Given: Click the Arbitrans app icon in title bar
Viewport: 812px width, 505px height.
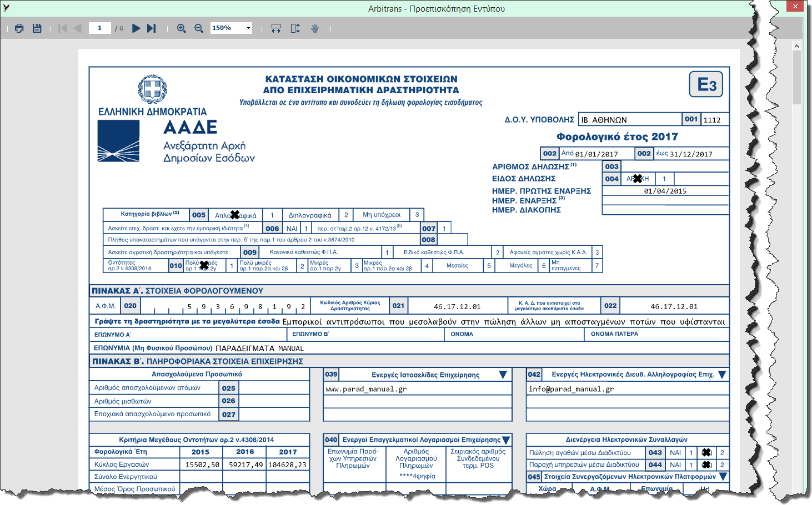Looking at the screenshot, I should 6,8.
